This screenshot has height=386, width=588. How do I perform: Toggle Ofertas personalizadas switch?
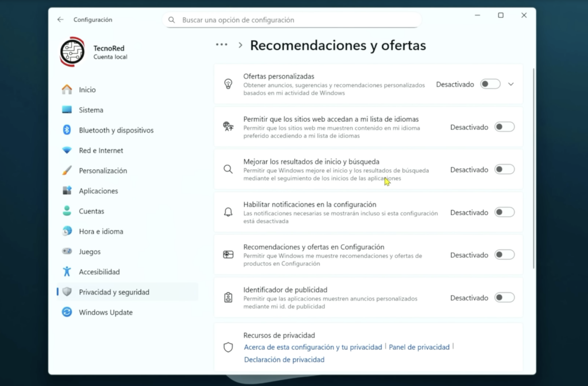click(x=490, y=84)
